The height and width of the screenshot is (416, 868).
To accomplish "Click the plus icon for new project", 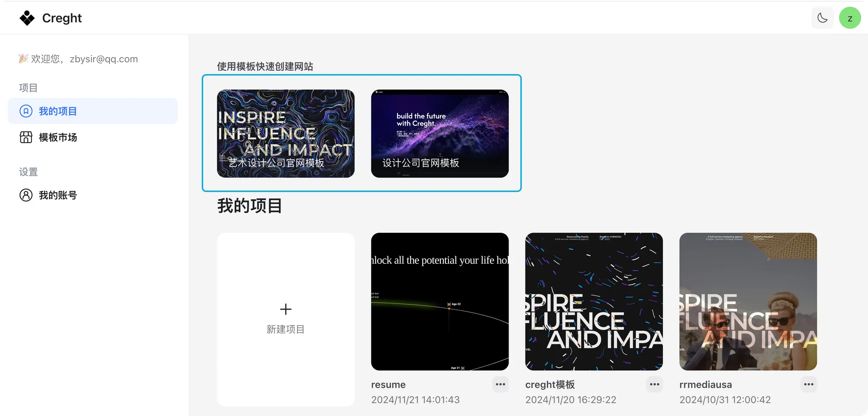I will 286,309.
